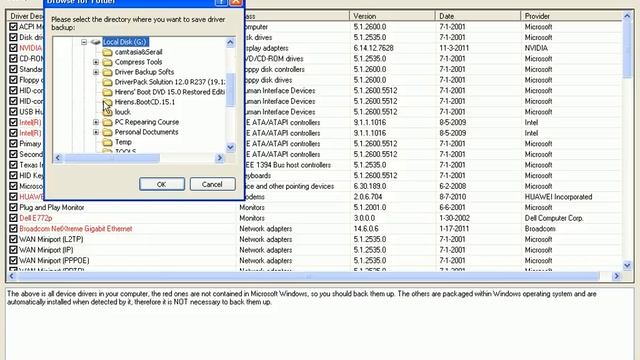Image resolution: width=640 pixels, height=360 pixels.
Task: Click driver list scroll left arrow
Action: pyautogui.click(x=11, y=276)
